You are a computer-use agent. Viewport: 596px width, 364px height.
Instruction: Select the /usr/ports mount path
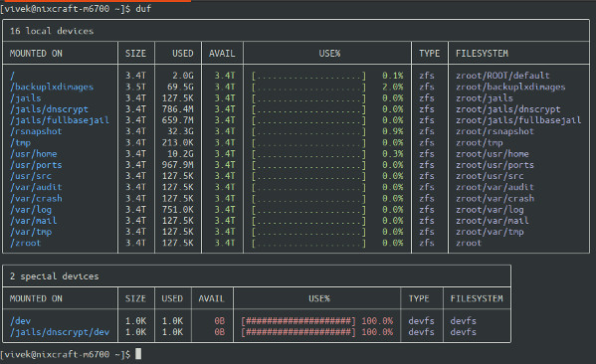(36, 165)
